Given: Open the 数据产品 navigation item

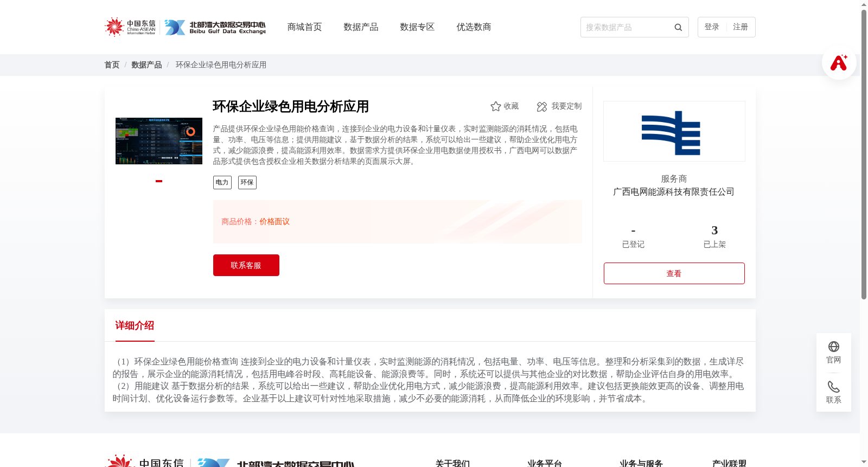Looking at the screenshot, I should [361, 27].
